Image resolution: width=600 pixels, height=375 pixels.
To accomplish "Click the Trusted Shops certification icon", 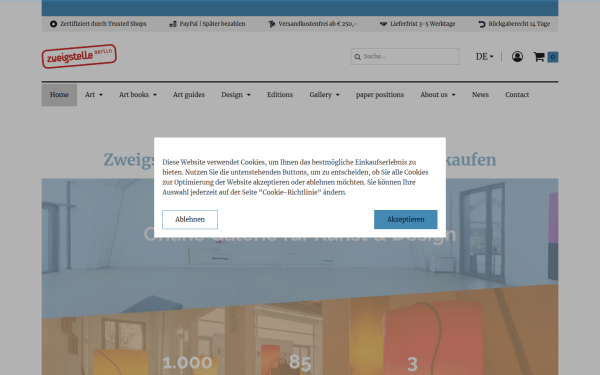I will click(x=54, y=24).
